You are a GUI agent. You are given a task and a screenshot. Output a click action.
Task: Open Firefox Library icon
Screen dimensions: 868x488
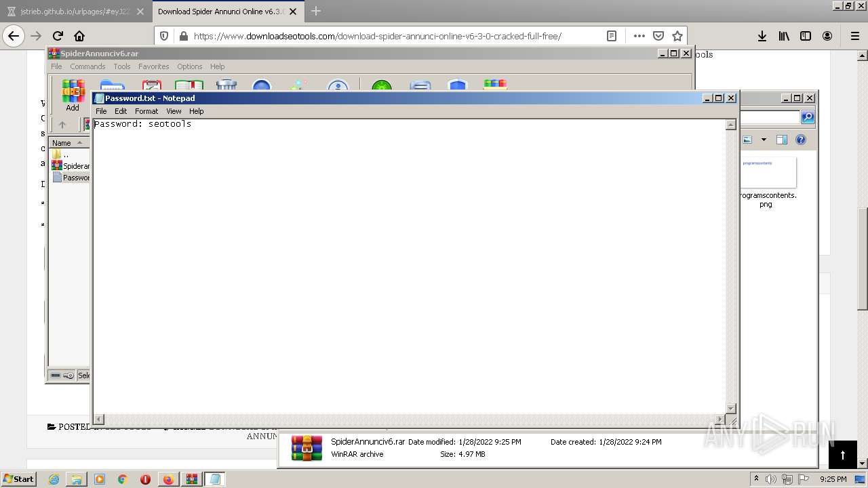coord(784,36)
